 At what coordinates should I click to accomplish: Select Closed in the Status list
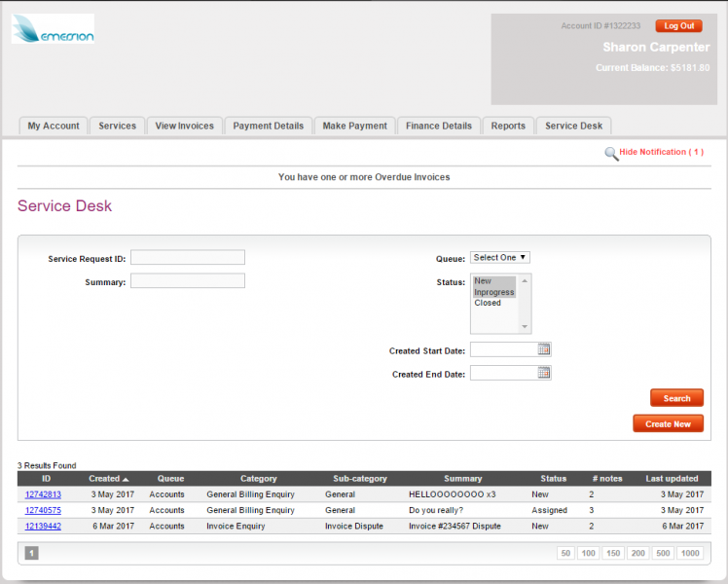click(494, 303)
